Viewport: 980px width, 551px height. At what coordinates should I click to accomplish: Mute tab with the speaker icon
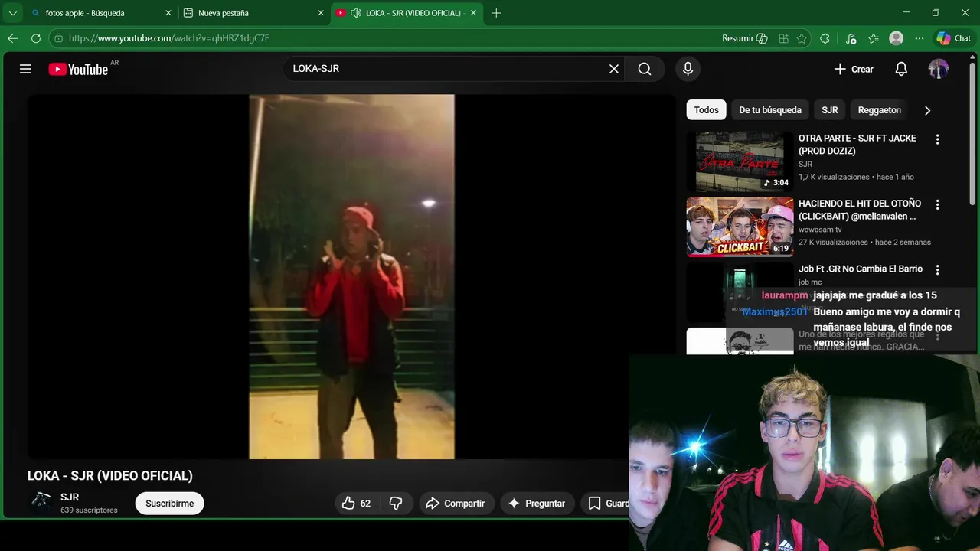[356, 13]
